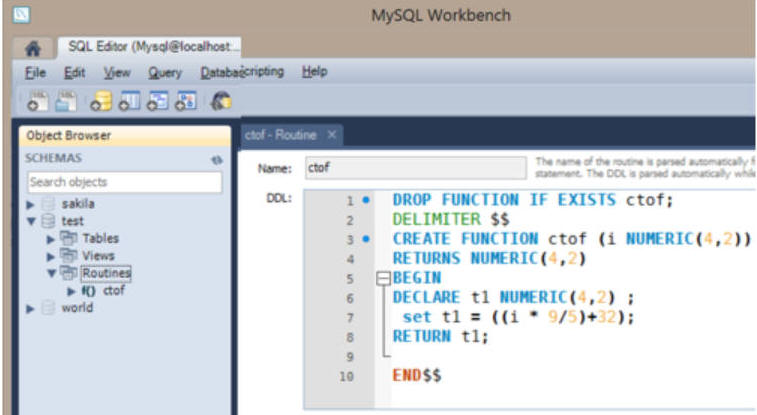Viewport: 757px width, 415px height.
Task: Select the Views tree item
Action: click(x=98, y=255)
